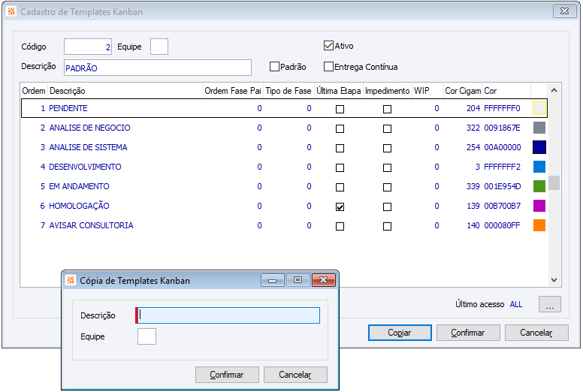Minimize the Cópia de Templates Kanban dialog
The width and height of the screenshot is (583, 392).
pos(272,280)
